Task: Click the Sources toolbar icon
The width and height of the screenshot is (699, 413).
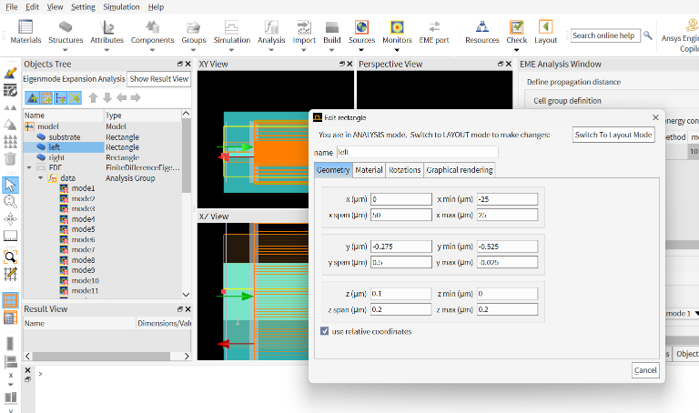Action: tap(362, 27)
